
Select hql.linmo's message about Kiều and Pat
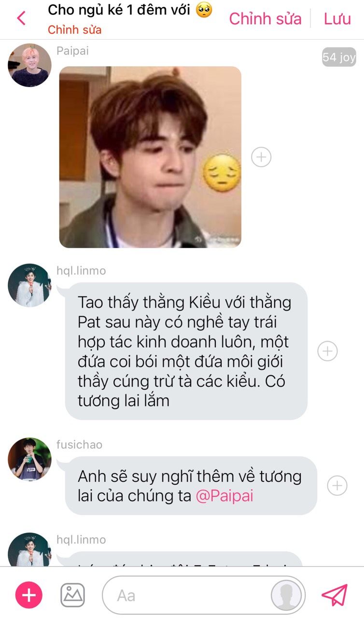(186, 351)
